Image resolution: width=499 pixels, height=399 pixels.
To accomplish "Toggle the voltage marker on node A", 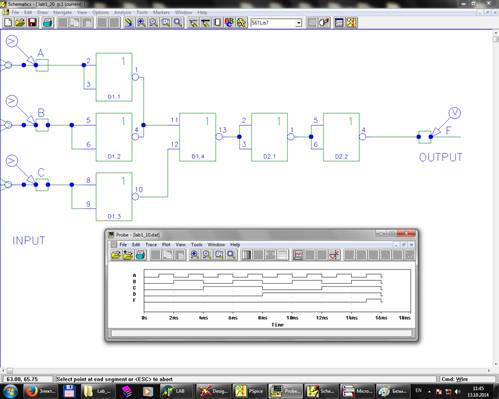I will point(12,41).
